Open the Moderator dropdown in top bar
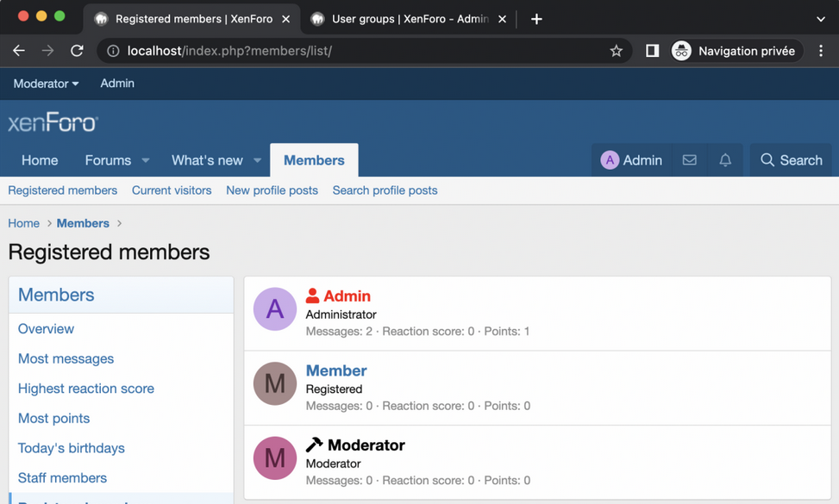Viewport: 839px width, 504px height. tap(46, 84)
